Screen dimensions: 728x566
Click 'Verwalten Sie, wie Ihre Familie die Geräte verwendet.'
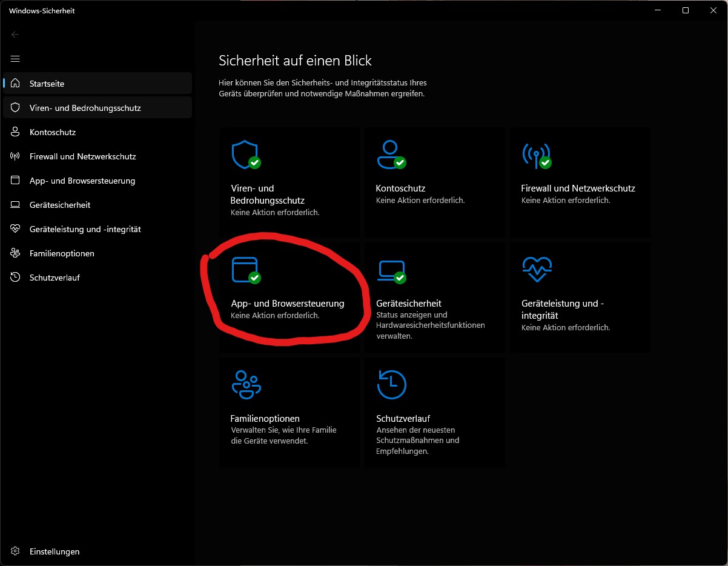point(284,435)
